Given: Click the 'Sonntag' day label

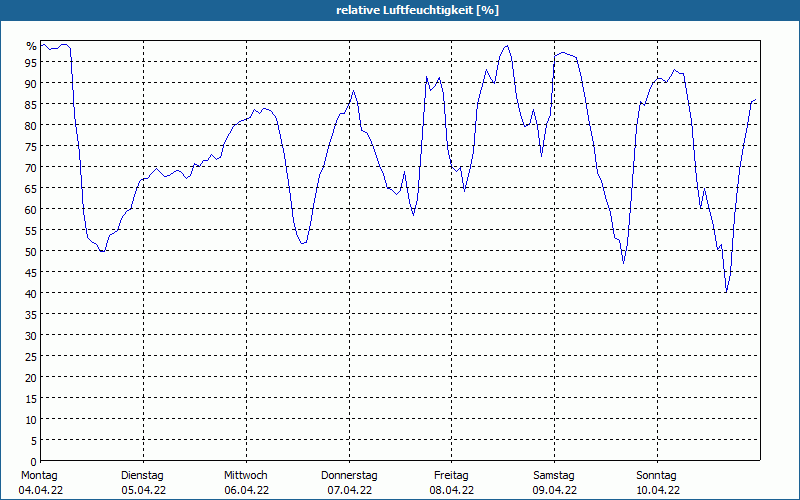Looking at the screenshot, I should tap(656, 476).
